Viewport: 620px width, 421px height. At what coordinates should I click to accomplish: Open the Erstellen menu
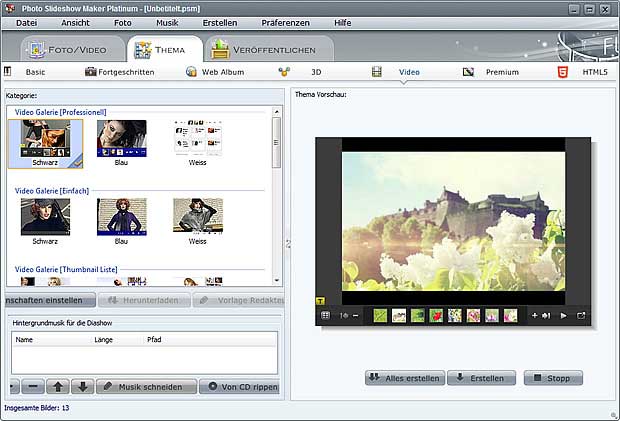point(220,23)
